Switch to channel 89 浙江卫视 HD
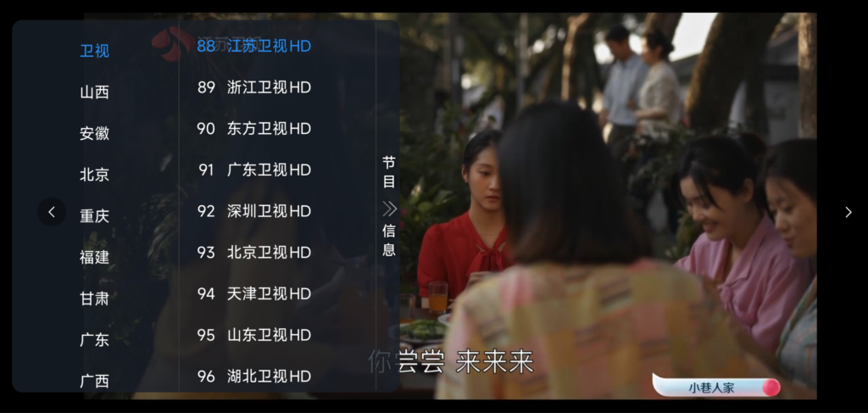Image resolution: width=868 pixels, height=413 pixels. coord(254,87)
